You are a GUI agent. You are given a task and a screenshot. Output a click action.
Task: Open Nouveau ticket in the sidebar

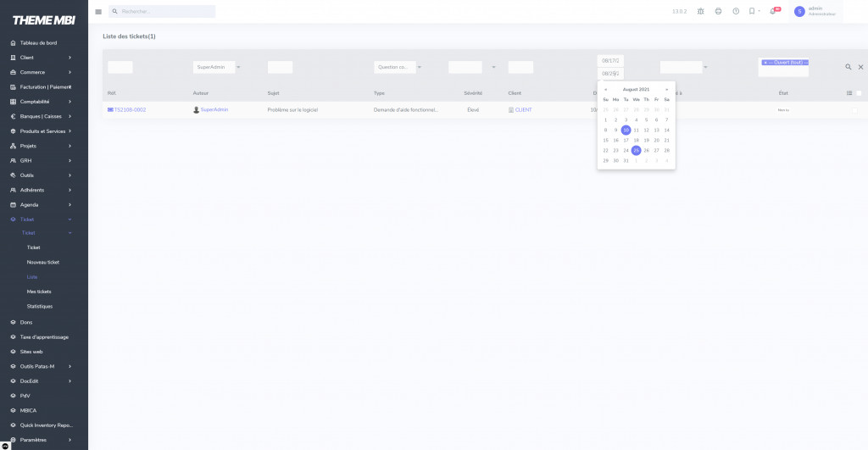click(x=43, y=263)
